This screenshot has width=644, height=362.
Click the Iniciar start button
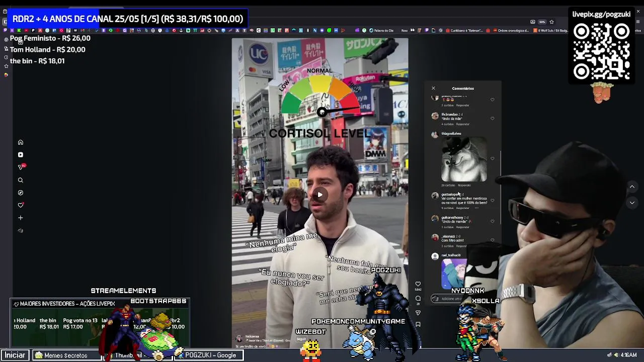point(15,355)
